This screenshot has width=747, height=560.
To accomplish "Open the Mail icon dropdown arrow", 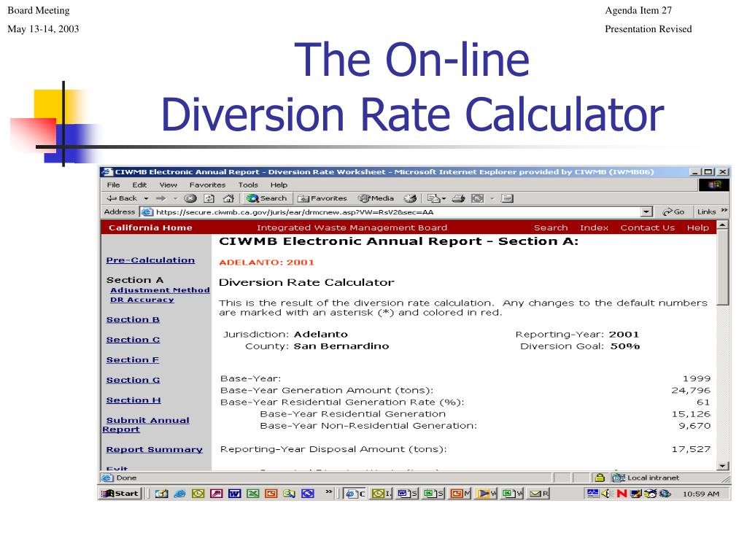I will (x=444, y=198).
